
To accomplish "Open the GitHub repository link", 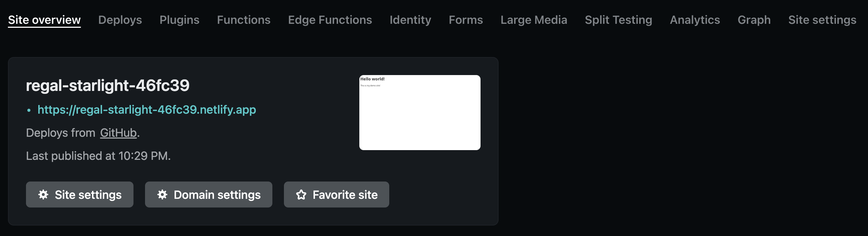I will click(119, 133).
